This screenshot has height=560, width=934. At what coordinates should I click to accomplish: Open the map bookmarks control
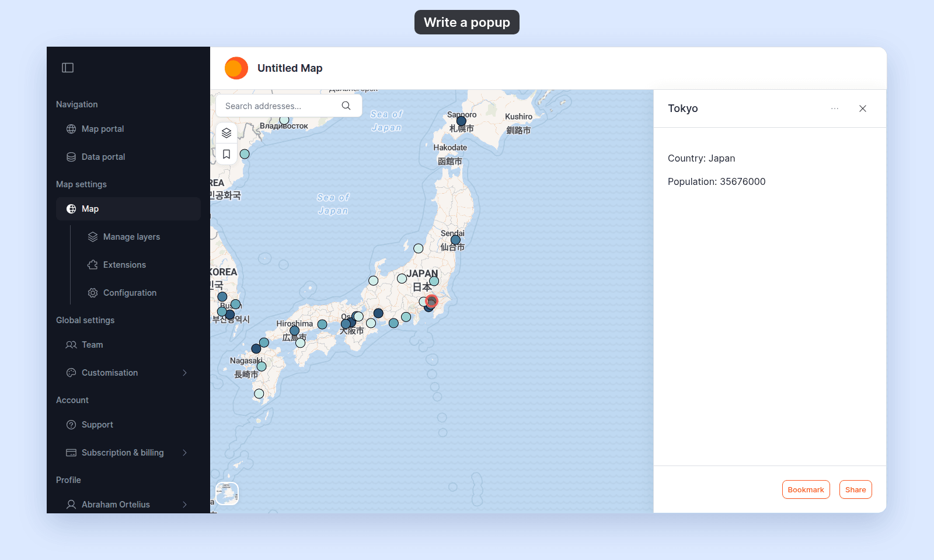pos(226,154)
